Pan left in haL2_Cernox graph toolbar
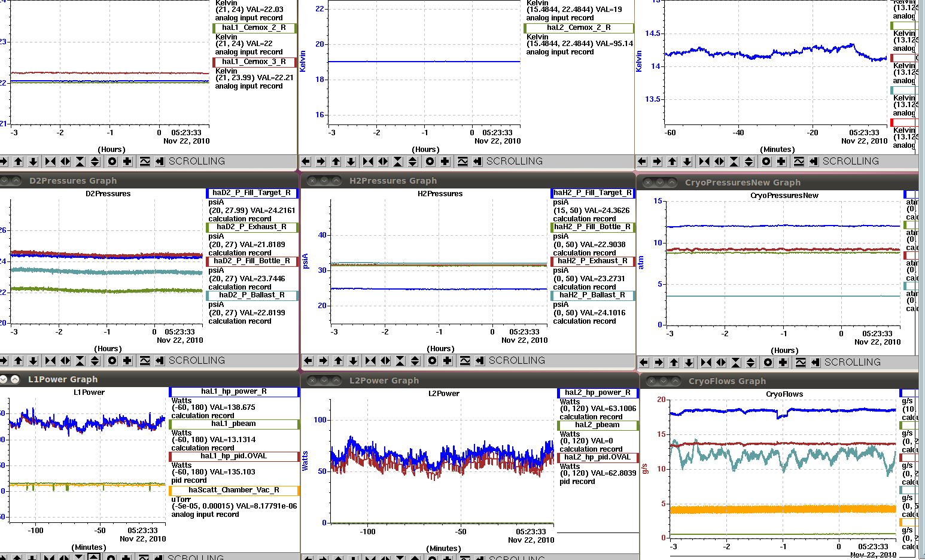Viewport: 925px width, 560px height. pos(306,162)
